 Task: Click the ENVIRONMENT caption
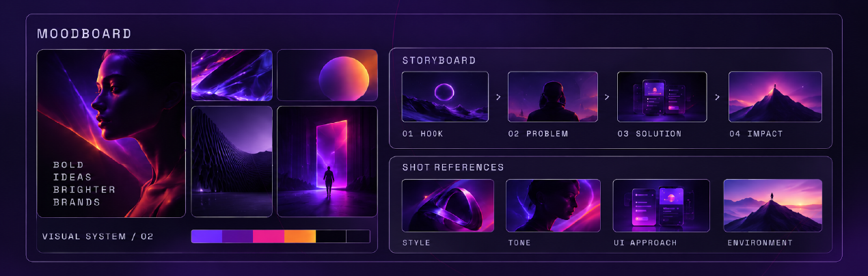coord(760,243)
